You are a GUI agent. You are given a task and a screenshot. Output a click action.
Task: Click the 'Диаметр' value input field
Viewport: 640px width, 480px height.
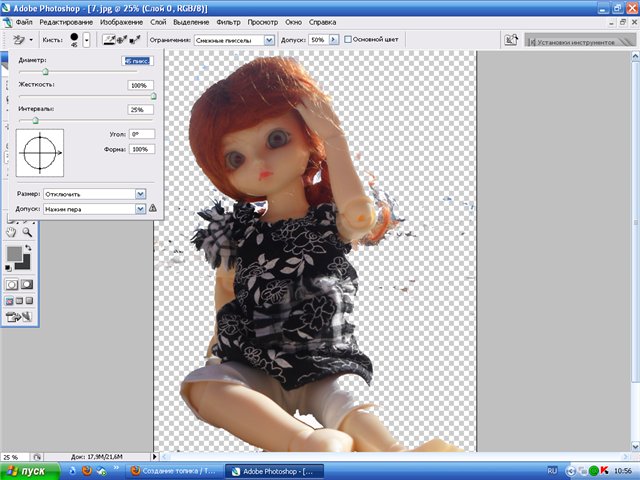click(137, 61)
